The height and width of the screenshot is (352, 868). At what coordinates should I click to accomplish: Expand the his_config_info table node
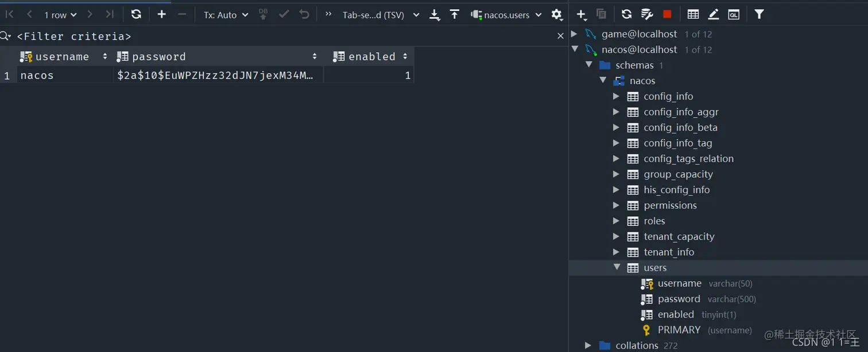616,189
